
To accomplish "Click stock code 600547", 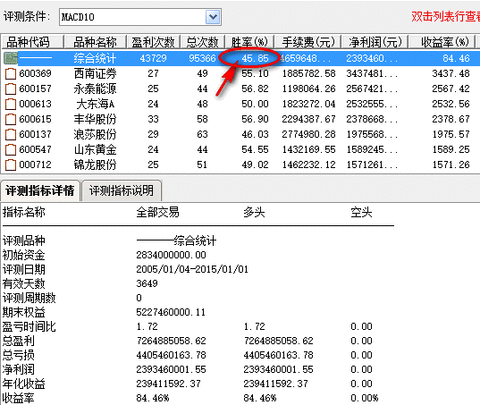I will 35,150.
